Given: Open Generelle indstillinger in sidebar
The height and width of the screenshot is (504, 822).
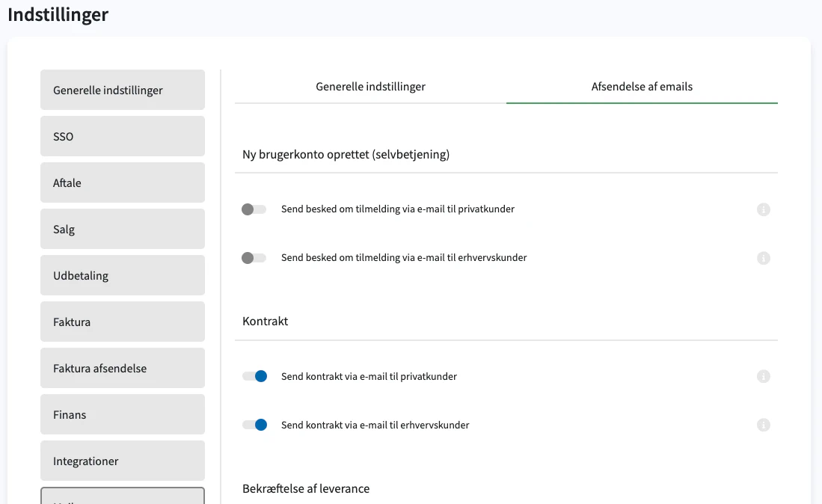Looking at the screenshot, I should pyautogui.click(x=123, y=90).
